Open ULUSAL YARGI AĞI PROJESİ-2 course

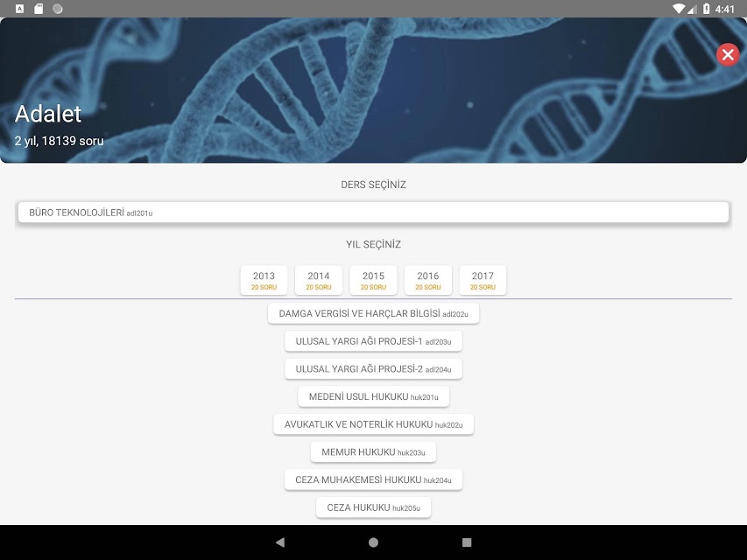pos(373,369)
